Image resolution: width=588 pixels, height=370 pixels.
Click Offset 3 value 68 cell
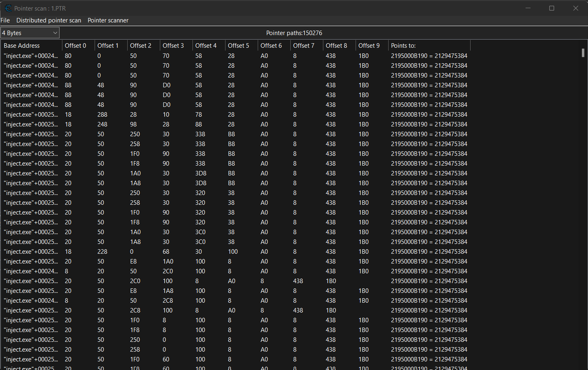pos(166,252)
